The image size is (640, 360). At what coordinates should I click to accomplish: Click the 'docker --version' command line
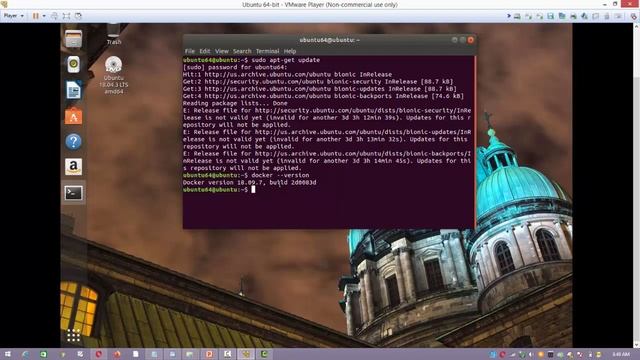(280, 175)
